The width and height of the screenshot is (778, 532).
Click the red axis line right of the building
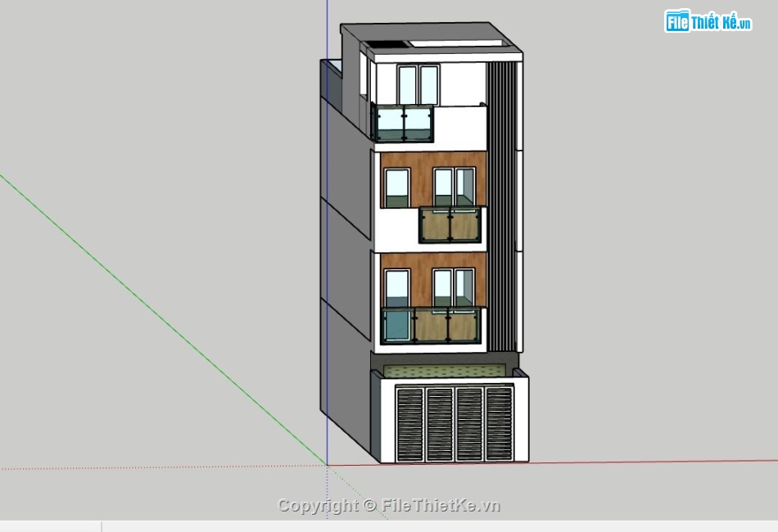(x=654, y=462)
